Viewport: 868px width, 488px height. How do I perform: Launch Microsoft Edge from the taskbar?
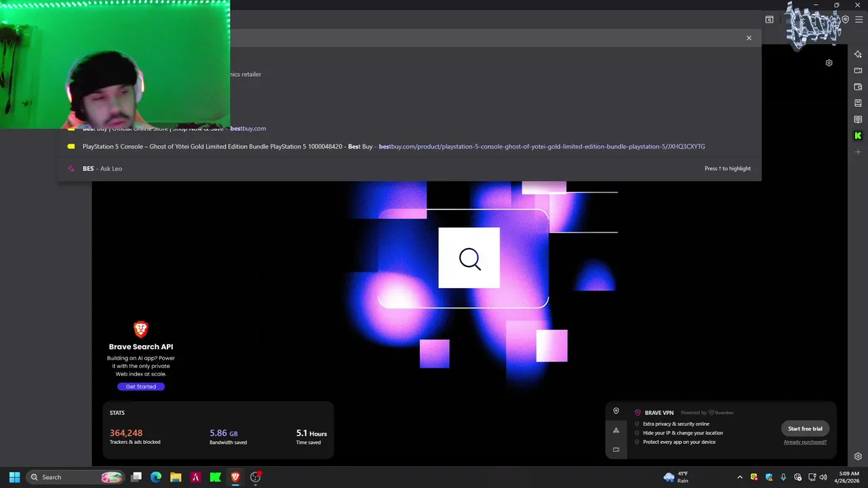[156, 477]
